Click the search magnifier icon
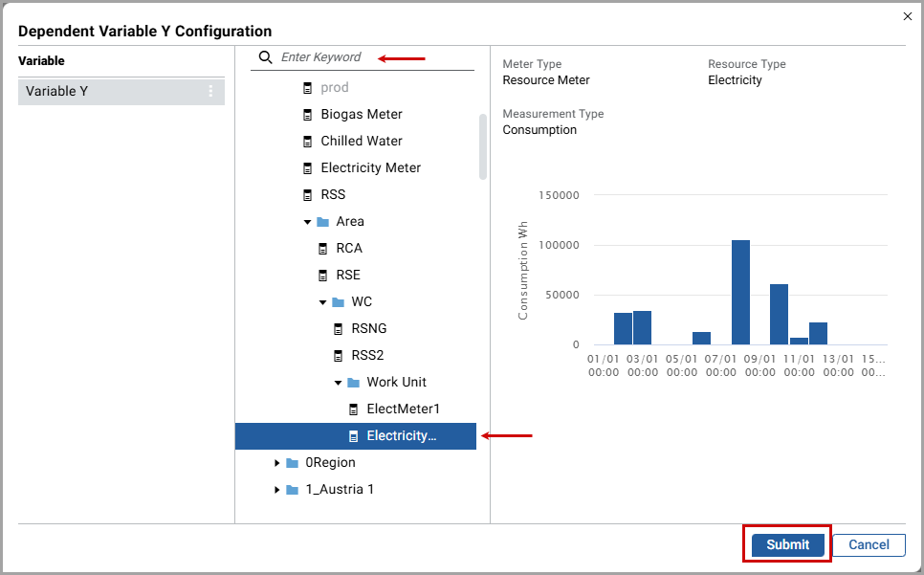 tap(266, 57)
